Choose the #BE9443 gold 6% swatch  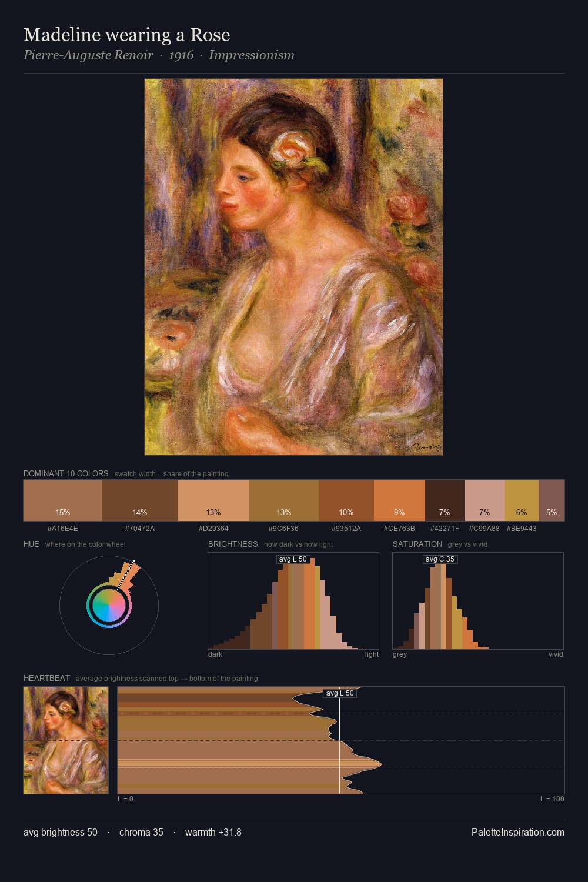(x=522, y=500)
